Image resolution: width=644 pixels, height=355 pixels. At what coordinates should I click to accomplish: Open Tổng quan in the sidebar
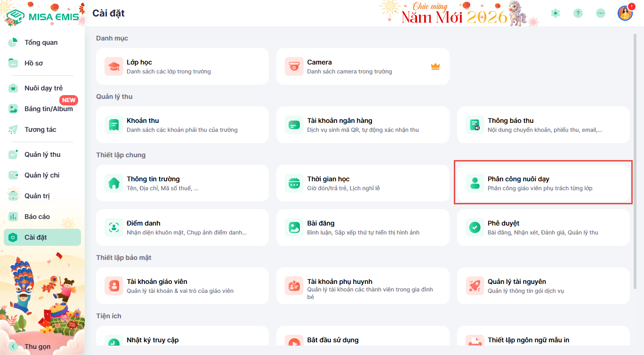pyautogui.click(x=41, y=42)
